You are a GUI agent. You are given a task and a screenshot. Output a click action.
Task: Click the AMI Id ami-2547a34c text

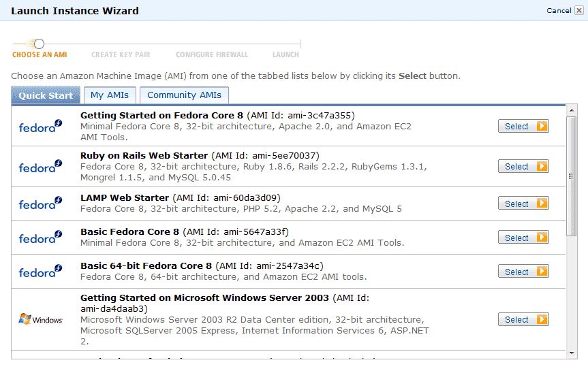(269, 266)
